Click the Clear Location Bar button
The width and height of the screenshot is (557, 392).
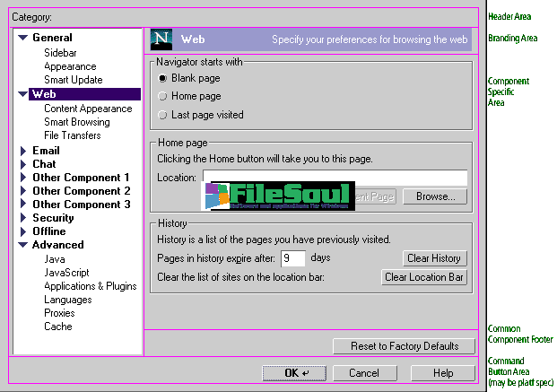point(424,277)
